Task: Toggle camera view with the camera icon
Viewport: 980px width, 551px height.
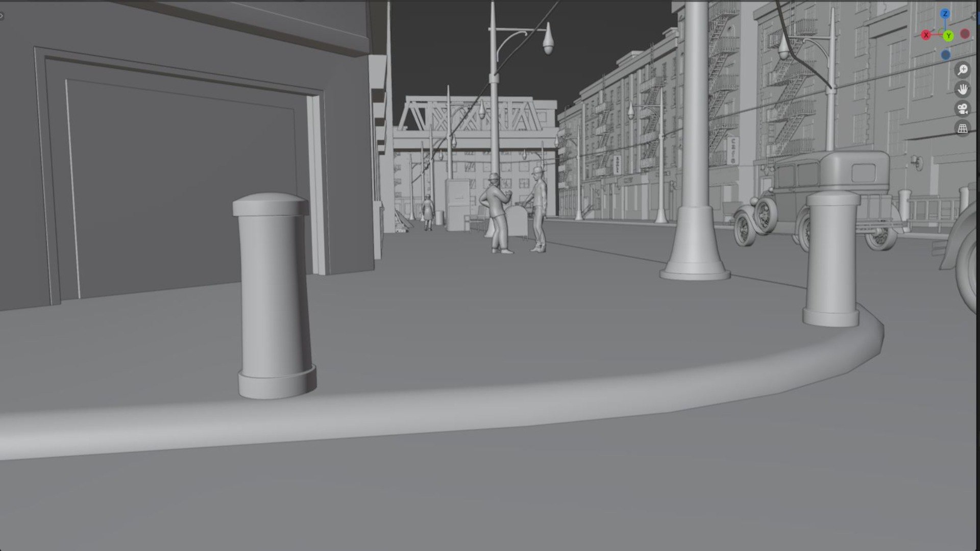Action: [x=963, y=109]
